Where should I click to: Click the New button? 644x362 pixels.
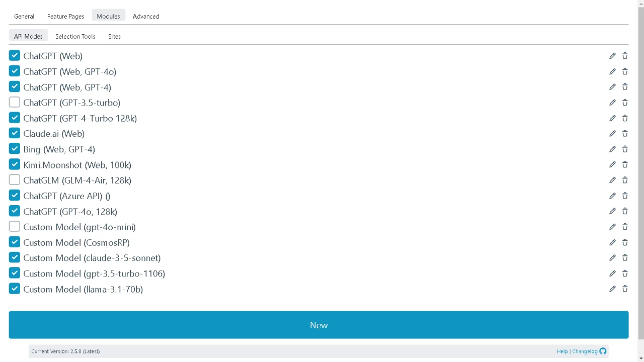click(318, 325)
